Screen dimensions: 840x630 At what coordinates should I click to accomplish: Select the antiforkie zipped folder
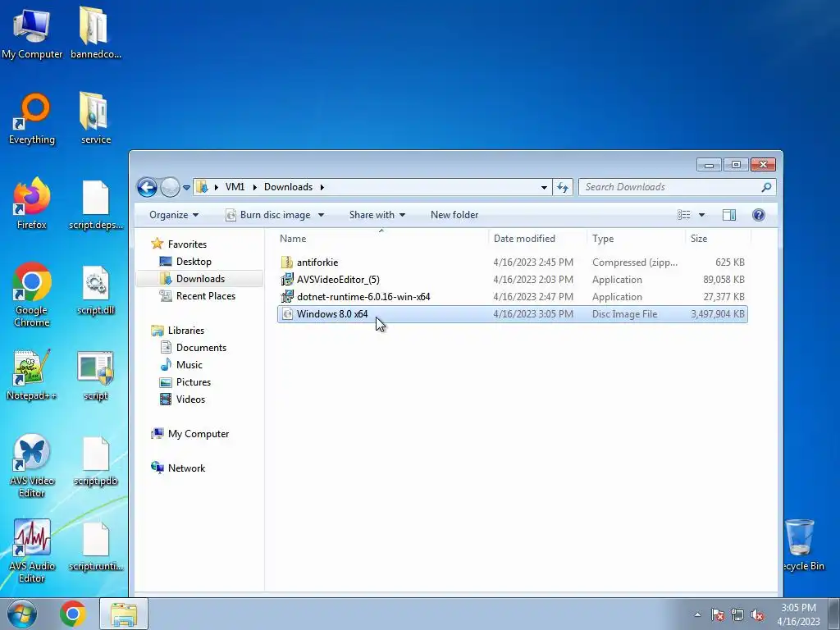pos(512,262)
